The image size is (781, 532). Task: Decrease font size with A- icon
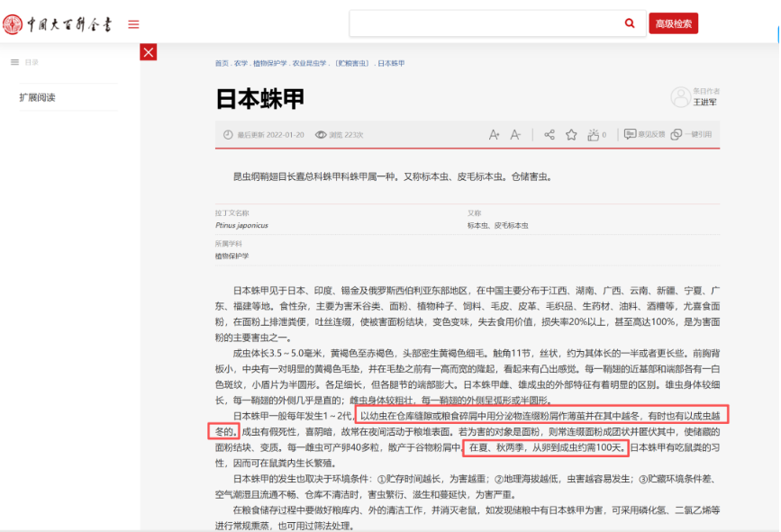[x=515, y=135]
